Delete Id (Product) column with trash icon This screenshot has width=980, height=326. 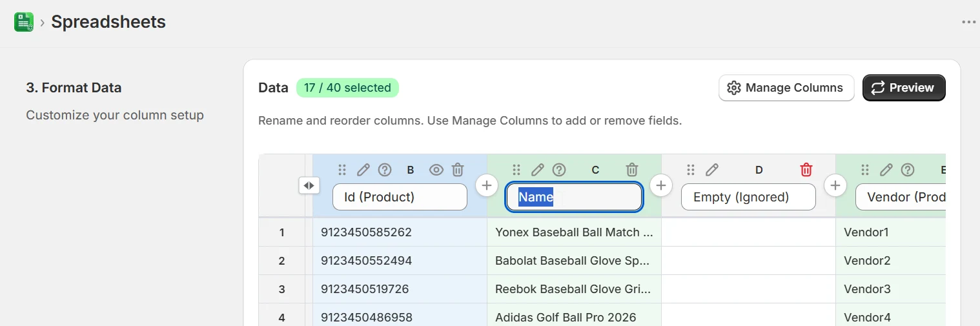point(458,170)
